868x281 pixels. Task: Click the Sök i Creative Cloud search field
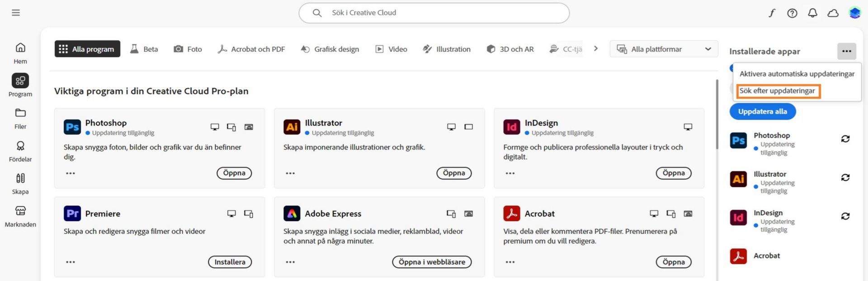(x=434, y=13)
